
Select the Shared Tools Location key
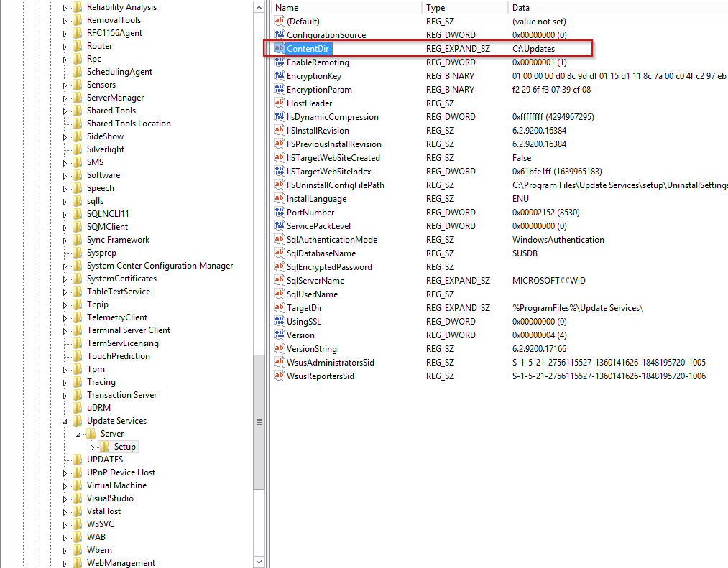[x=129, y=124]
